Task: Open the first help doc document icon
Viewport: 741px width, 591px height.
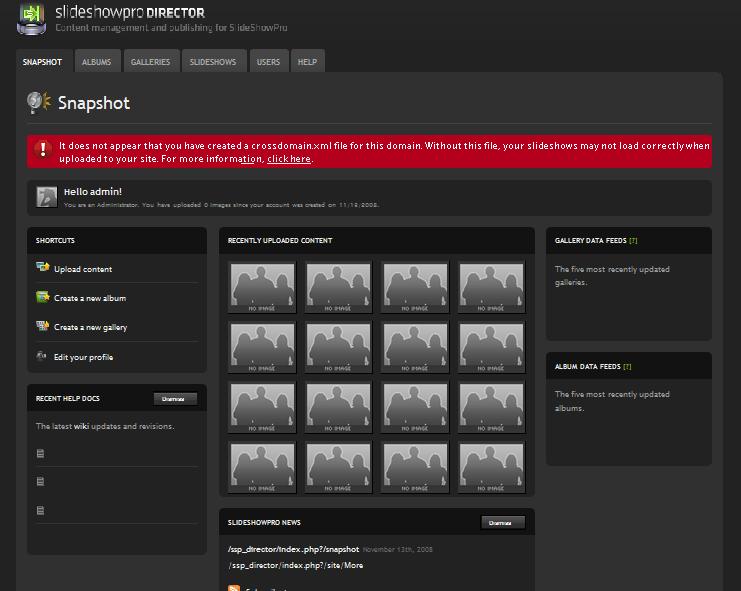Action: (x=41, y=454)
